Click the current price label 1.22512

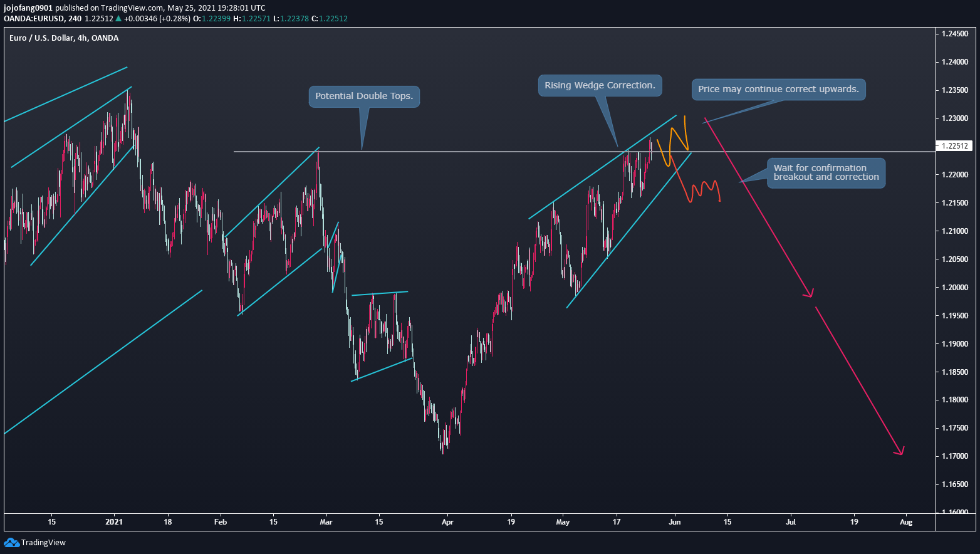[x=955, y=146]
